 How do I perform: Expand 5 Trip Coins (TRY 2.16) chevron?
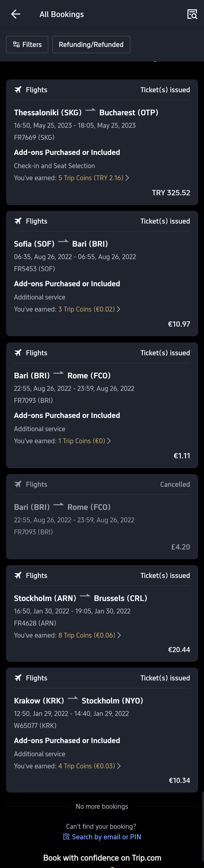(x=127, y=178)
